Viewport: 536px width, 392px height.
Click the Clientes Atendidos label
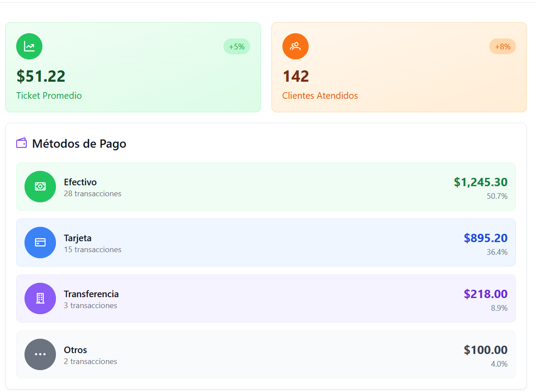(x=320, y=96)
